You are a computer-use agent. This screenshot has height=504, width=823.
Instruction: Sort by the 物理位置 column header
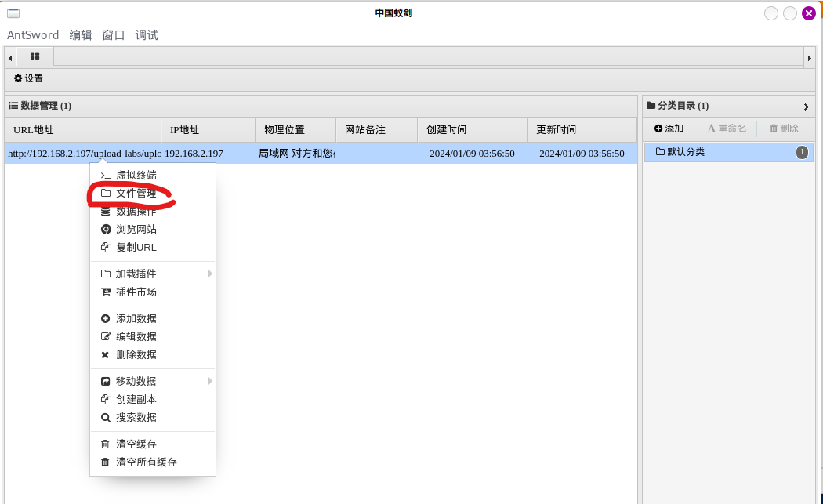[295, 129]
